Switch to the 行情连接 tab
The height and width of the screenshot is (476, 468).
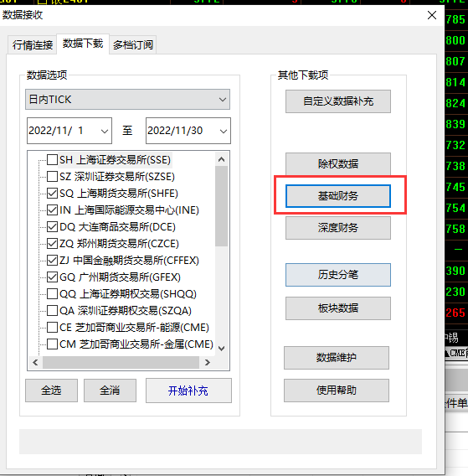point(33,45)
